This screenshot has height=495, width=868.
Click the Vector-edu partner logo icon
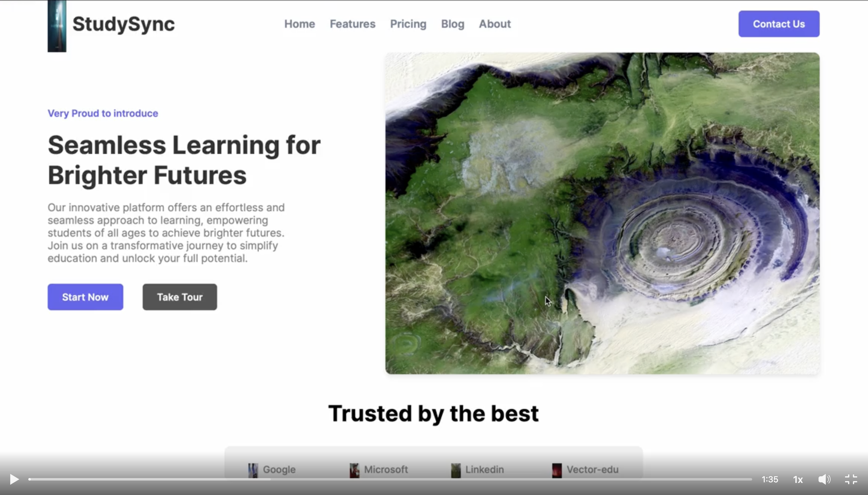pyautogui.click(x=557, y=471)
